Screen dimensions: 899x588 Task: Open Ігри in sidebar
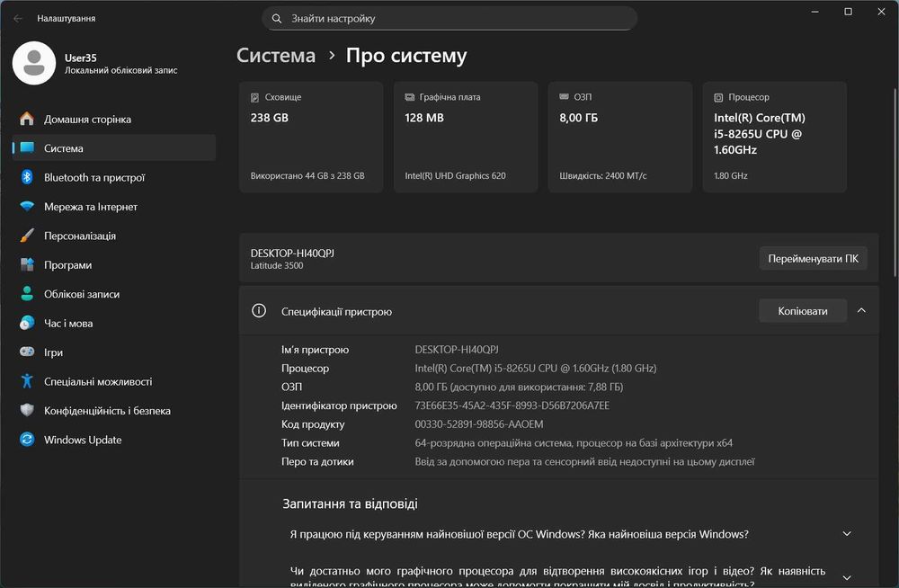point(113,352)
